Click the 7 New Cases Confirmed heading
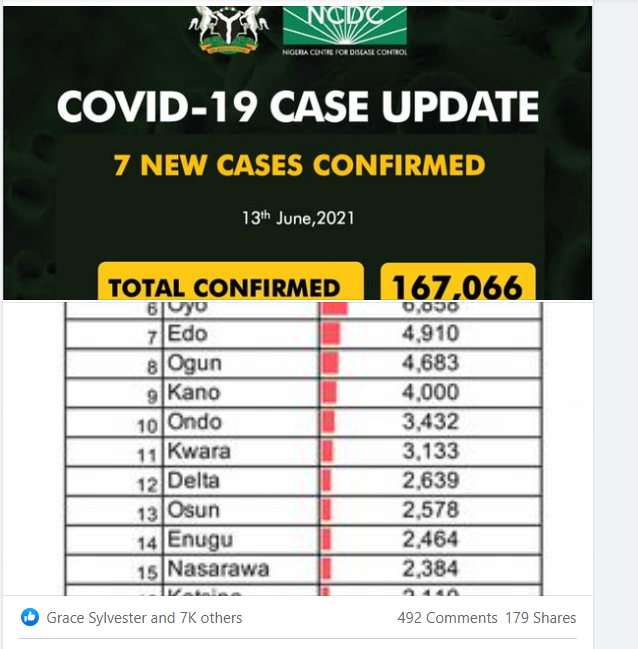 click(x=299, y=165)
